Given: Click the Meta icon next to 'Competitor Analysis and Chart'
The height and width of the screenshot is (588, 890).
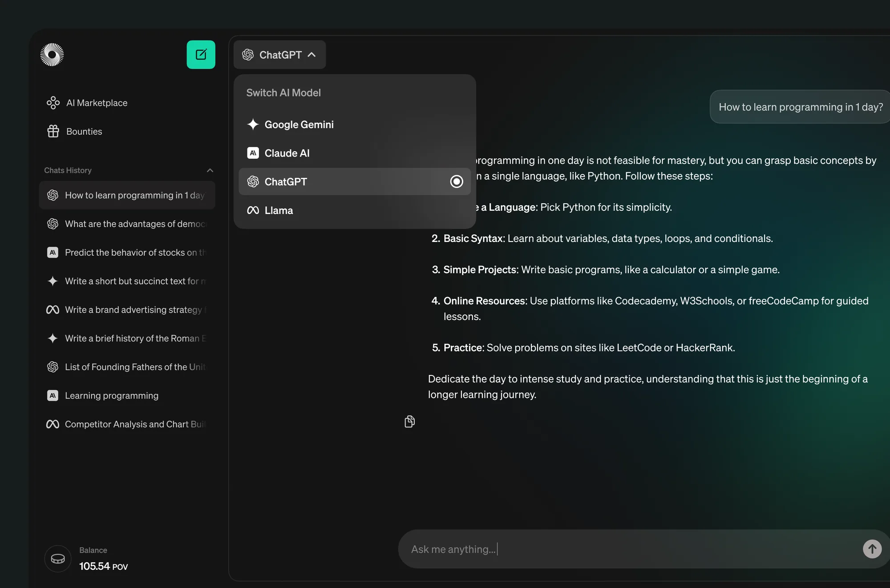Looking at the screenshot, I should pos(53,424).
